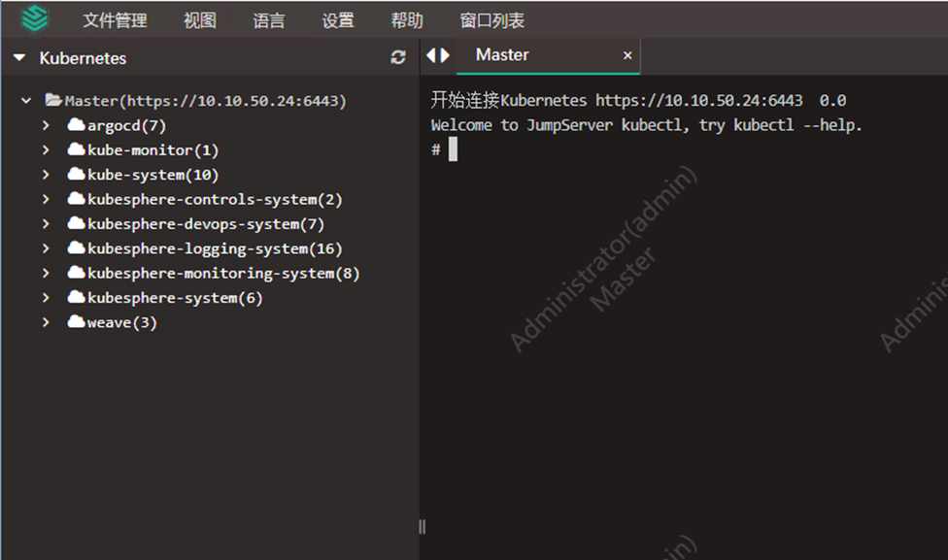The width and height of the screenshot is (948, 560).
Task: Open the 文件管理 menu
Action: pos(115,20)
